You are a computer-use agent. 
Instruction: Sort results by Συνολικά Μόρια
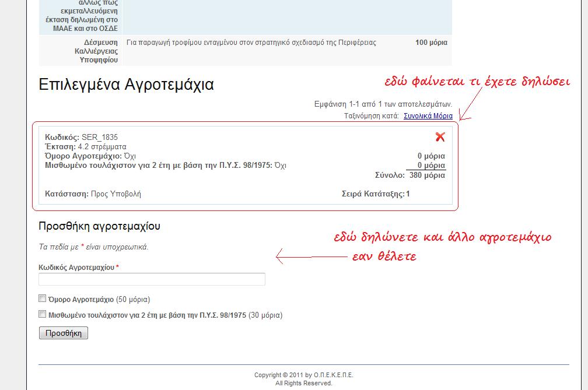pos(428,116)
